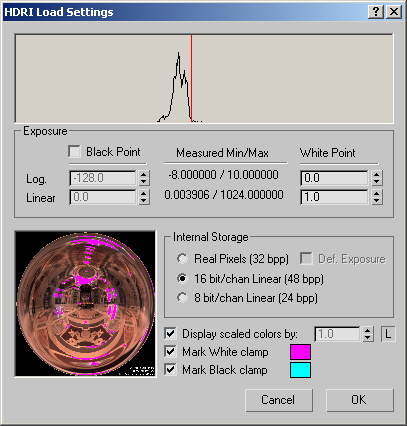
Task: Click the White Point Log spinner arrows
Action: point(377,178)
